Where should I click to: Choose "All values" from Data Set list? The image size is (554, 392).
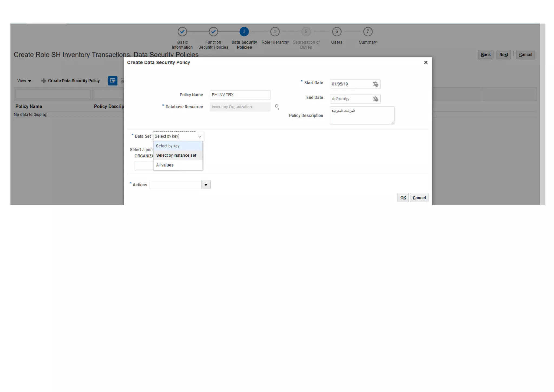165,165
